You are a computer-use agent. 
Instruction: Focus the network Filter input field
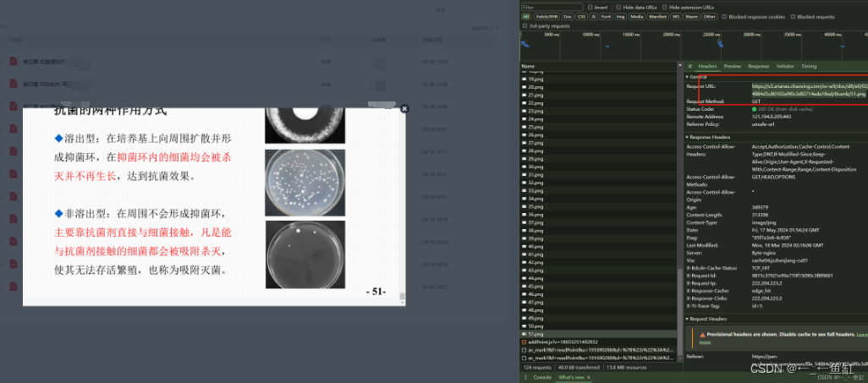point(552,8)
